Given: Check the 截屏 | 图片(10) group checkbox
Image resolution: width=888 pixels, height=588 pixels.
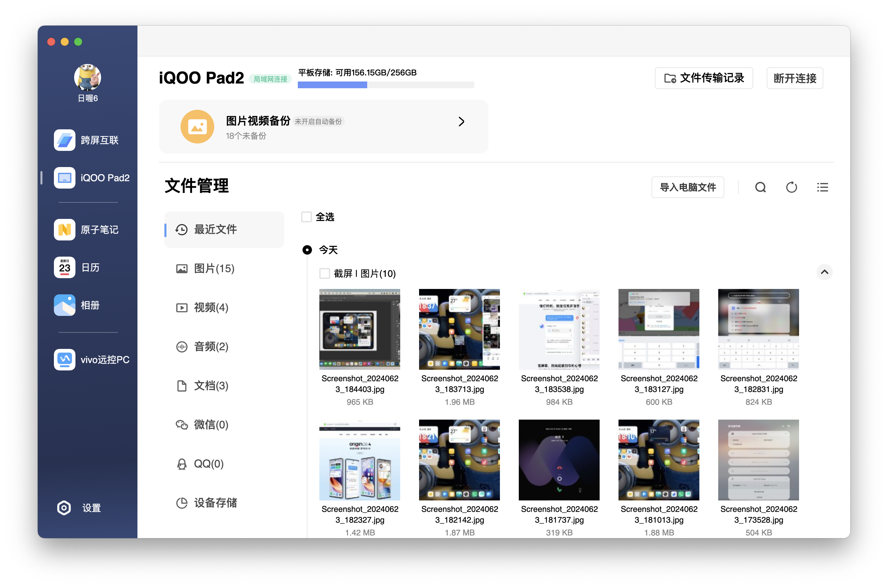Looking at the screenshot, I should click(x=324, y=273).
